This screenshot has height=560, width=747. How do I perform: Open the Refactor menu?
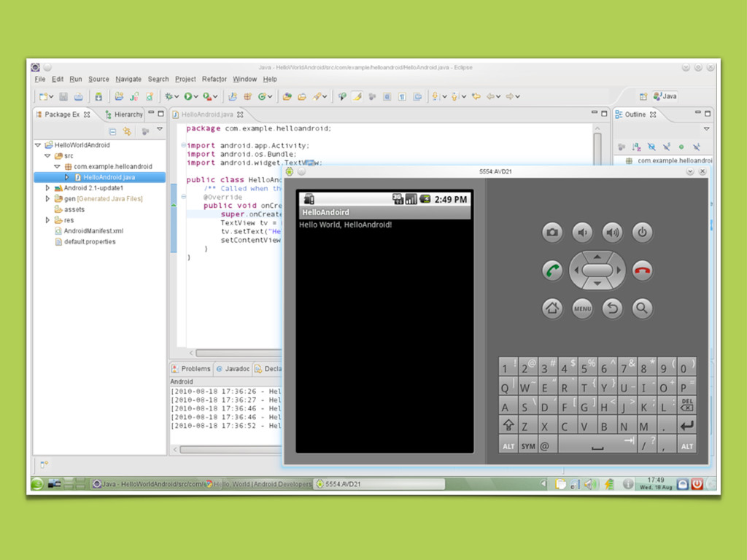214,79
